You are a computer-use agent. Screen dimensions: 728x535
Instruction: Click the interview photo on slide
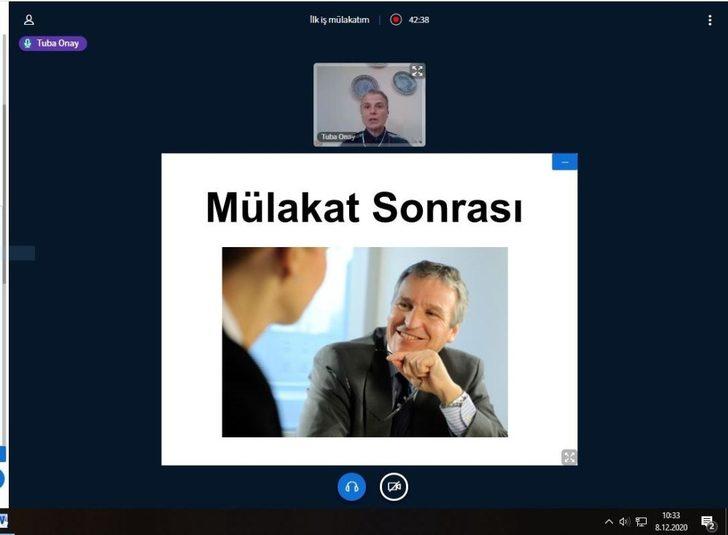[x=364, y=342]
